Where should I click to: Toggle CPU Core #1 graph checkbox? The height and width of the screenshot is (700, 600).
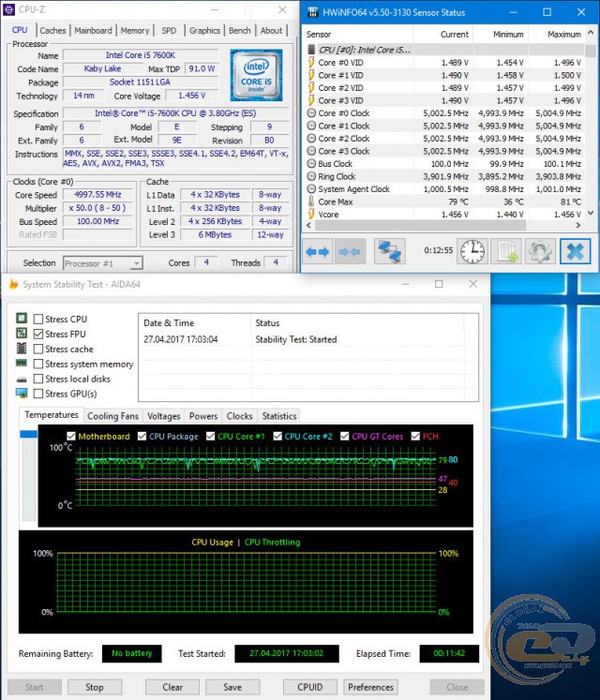click(210, 436)
